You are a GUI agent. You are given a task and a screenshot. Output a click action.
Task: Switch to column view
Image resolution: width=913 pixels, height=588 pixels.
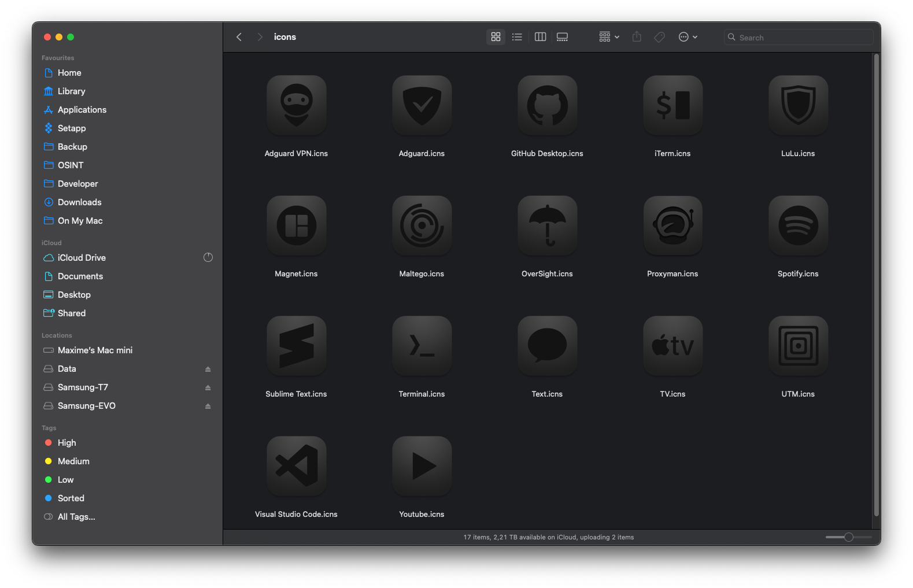540,37
